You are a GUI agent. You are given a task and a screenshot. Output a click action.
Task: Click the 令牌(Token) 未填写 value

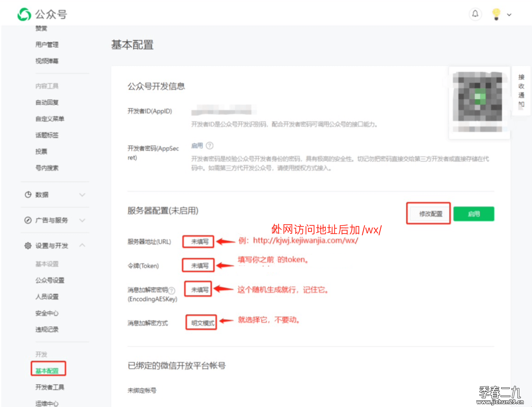200,266
